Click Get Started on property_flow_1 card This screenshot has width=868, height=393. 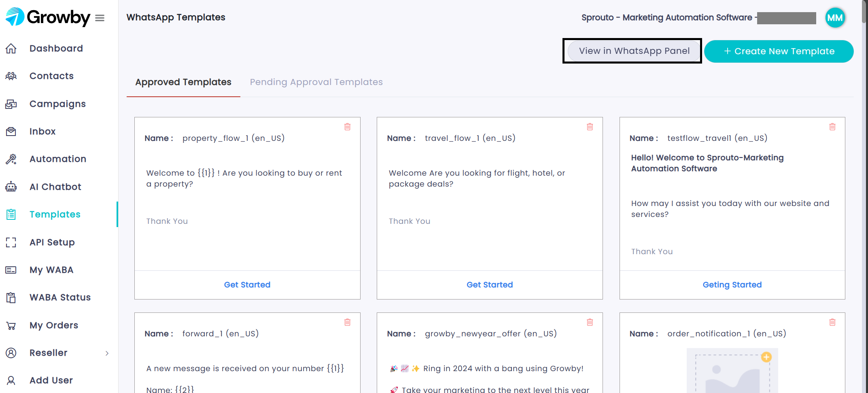[247, 285]
